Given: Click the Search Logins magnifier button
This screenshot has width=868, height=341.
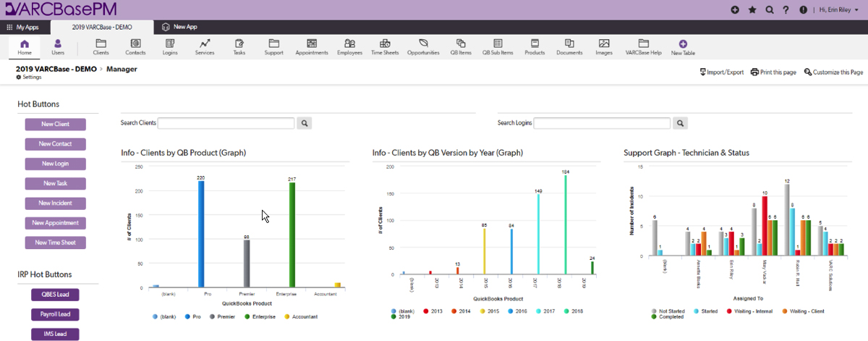Looking at the screenshot, I should coord(680,123).
